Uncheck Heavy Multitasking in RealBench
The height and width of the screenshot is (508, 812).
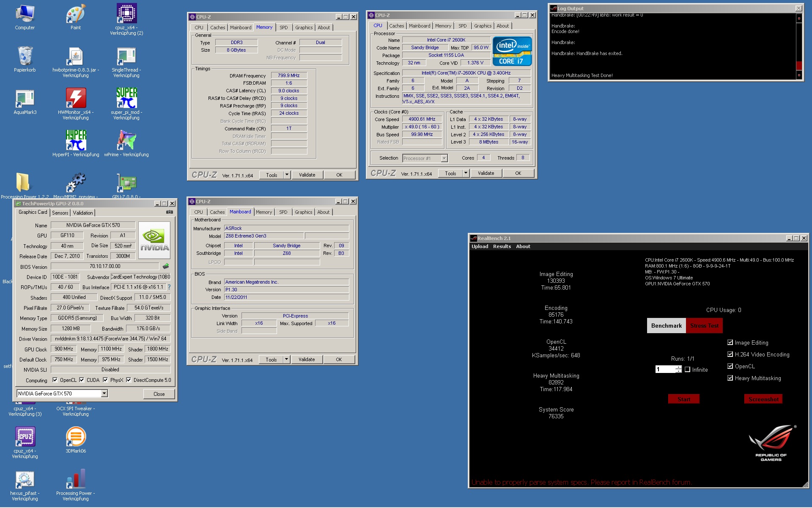(730, 378)
